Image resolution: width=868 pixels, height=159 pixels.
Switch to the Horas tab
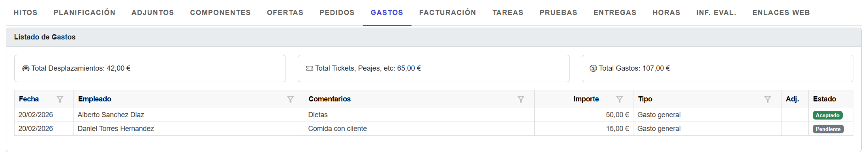[666, 13]
